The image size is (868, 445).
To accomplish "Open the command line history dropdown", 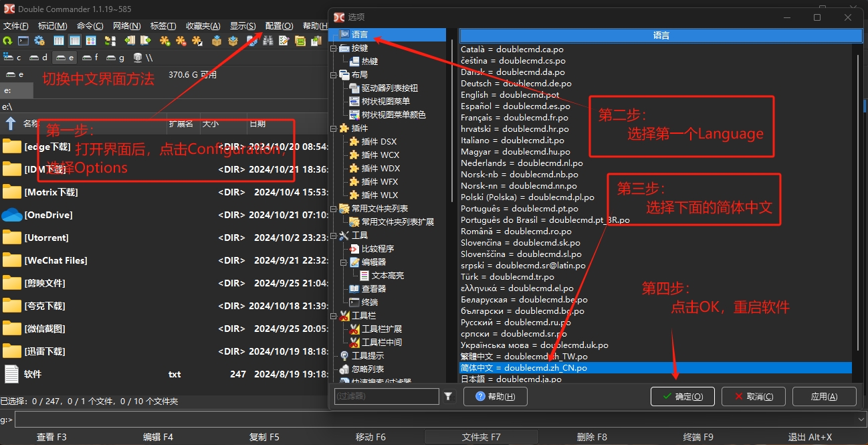I will click(x=861, y=420).
